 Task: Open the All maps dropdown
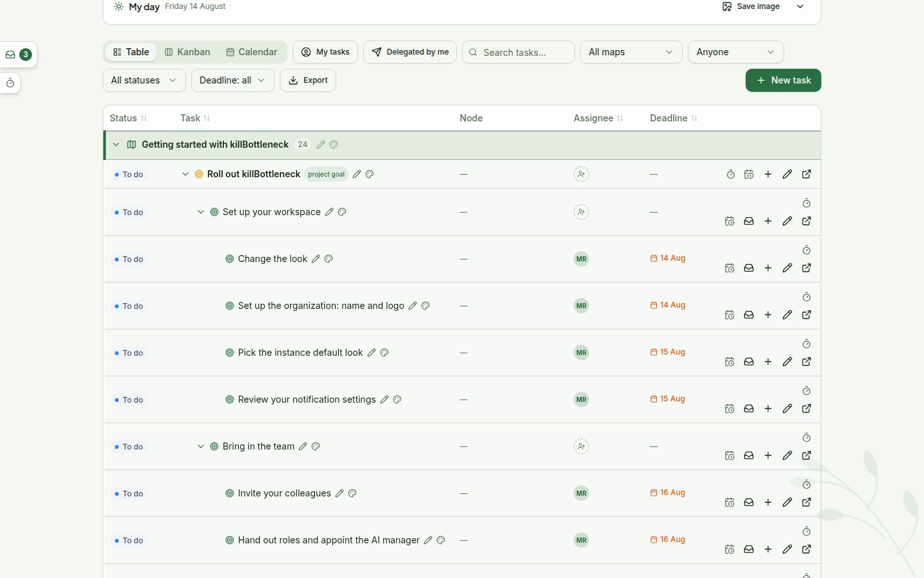pos(631,52)
